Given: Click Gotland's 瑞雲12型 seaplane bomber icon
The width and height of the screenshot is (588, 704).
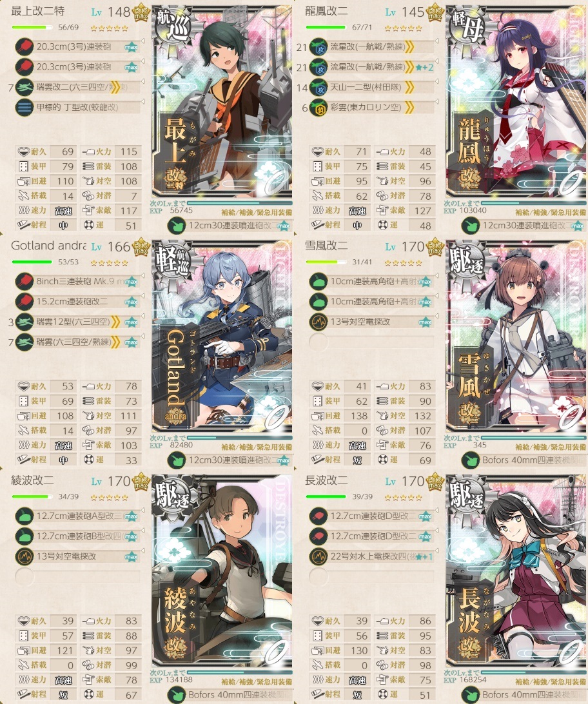Looking at the screenshot, I should point(24,322).
